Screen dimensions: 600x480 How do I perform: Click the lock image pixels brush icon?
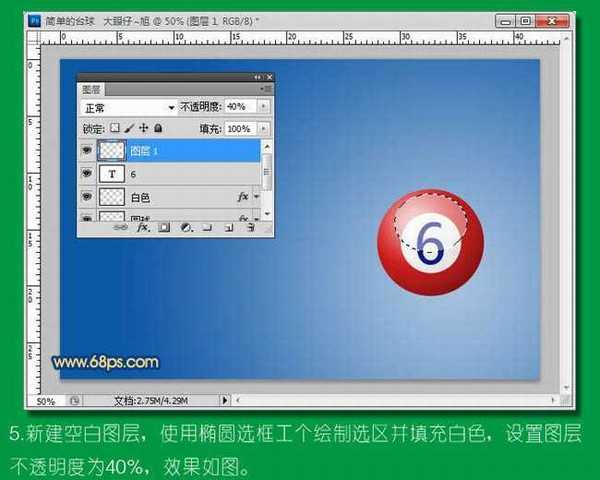pos(128,129)
